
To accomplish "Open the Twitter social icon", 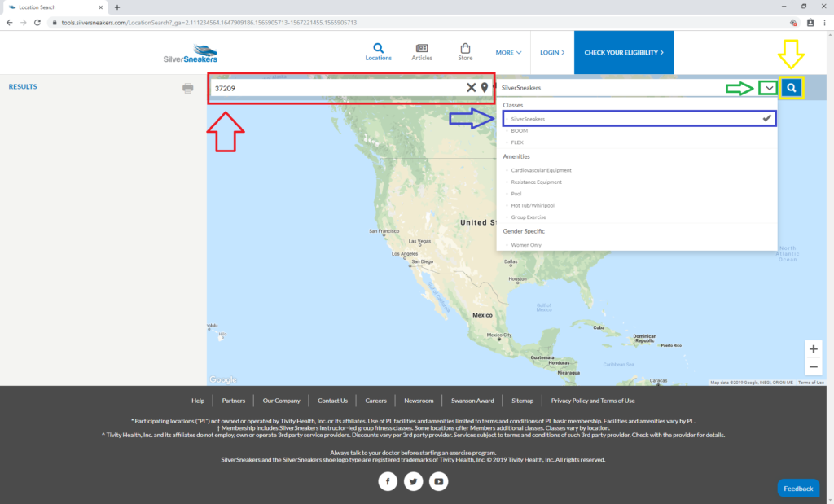I will click(413, 482).
